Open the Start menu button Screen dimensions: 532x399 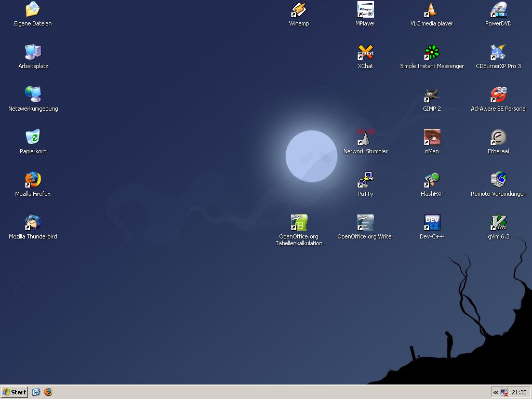tap(14, 392)
